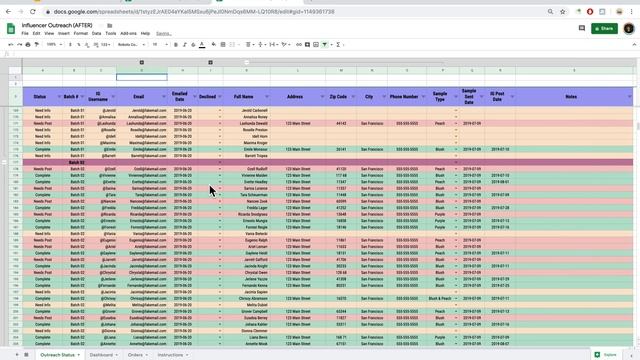Click the insert link icon
Image resolution: width=640 pixels, height=360 pixels.
[x=299, y=44]
